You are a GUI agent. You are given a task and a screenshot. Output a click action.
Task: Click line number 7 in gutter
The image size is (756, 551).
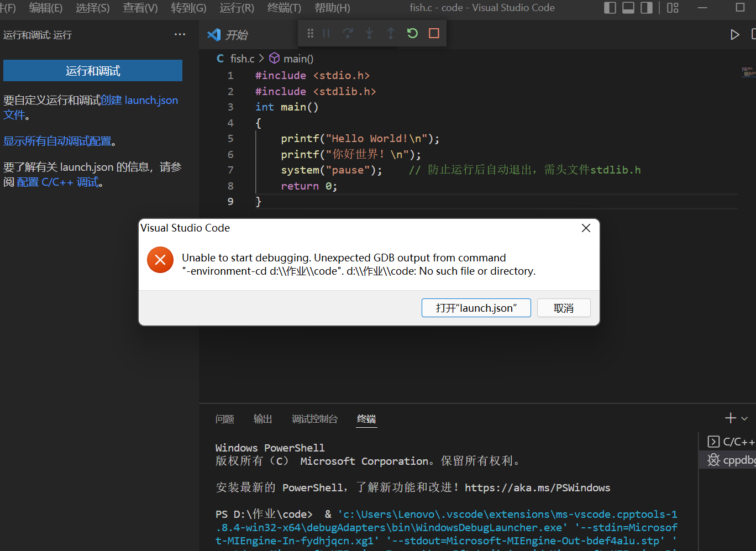(230, 170)
